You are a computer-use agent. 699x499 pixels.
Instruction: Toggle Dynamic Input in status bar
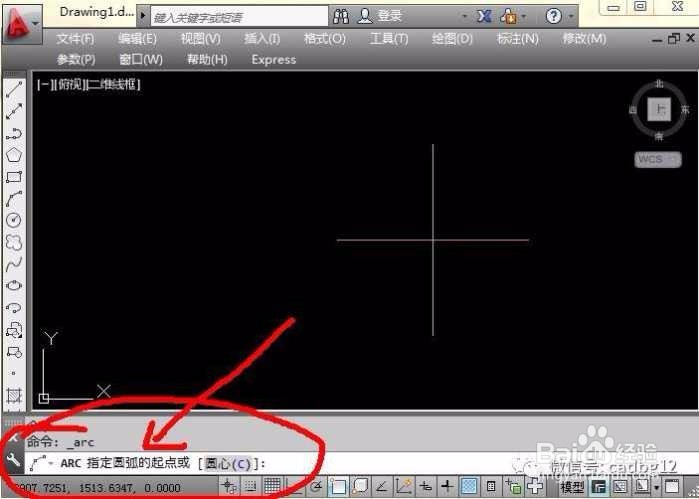tap(426, 487)
